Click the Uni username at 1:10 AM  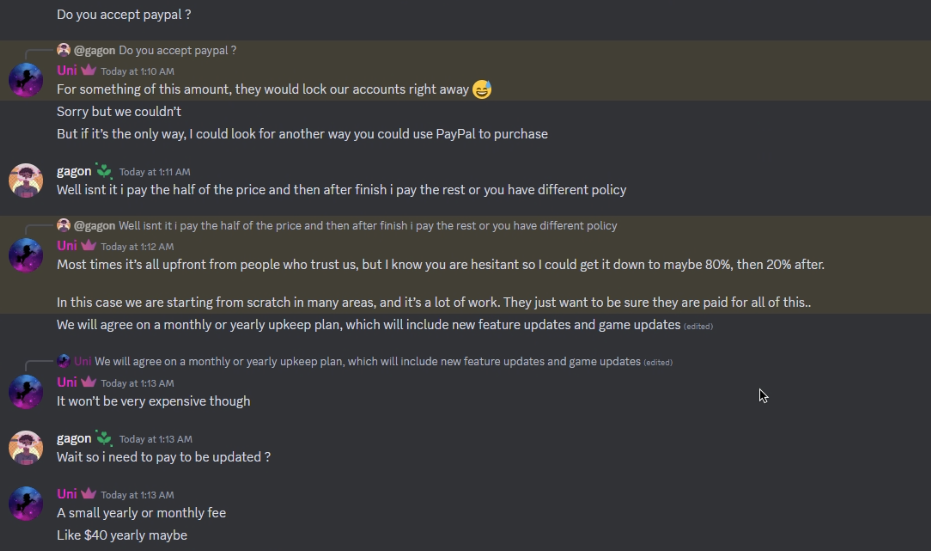coord(67,71)
